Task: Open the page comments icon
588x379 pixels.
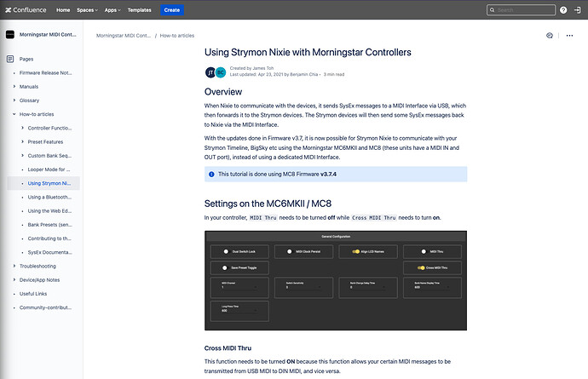Action: [x=550, y=36]
